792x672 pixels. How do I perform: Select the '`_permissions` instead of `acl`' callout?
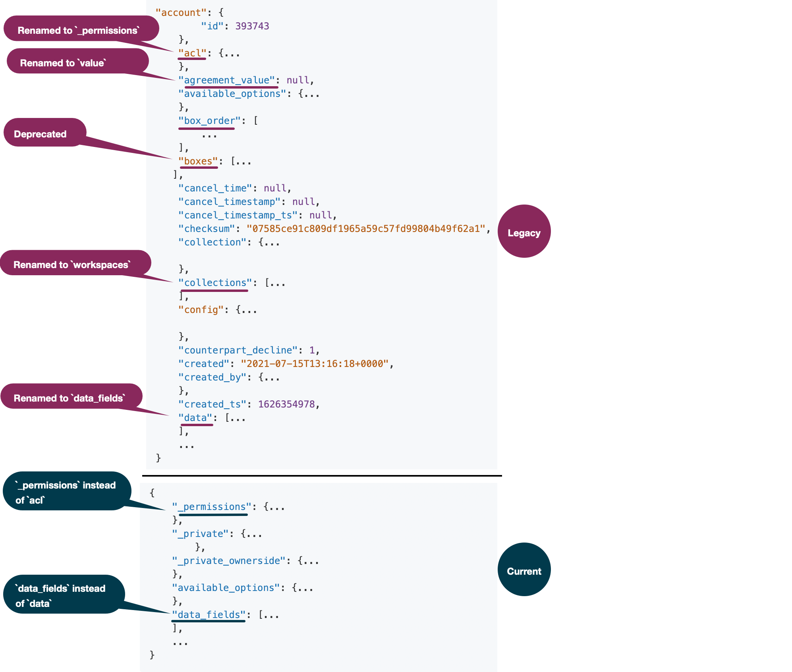[x=65, y=491]
